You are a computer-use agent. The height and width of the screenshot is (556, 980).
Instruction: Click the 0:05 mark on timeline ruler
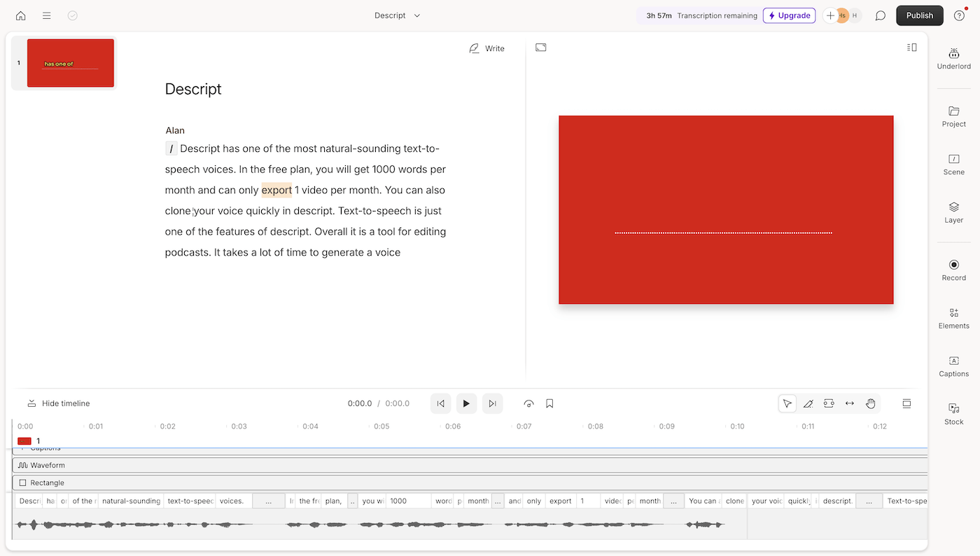tap(381, 426)
